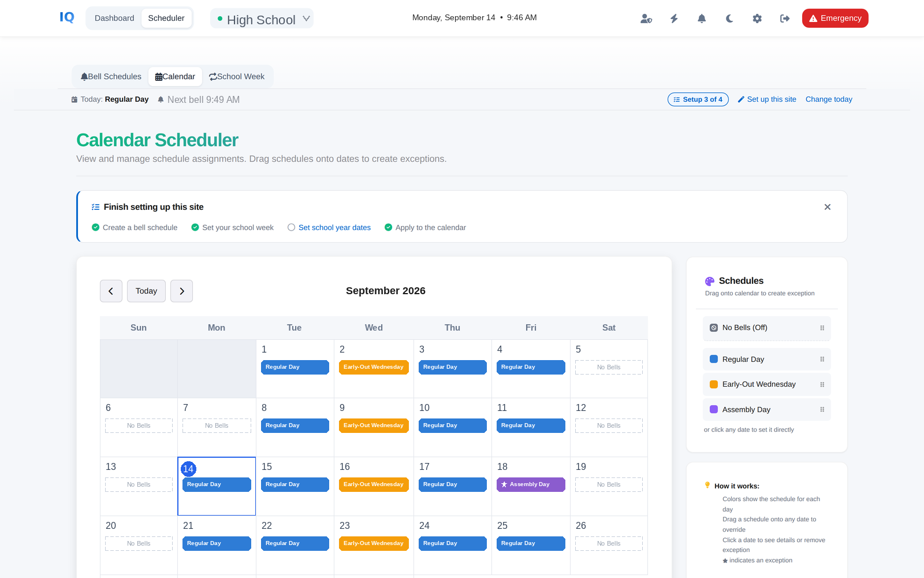The height and width of the screenshot is (578, 924).
Task: Click the purple Assembly Day swatch
Action: click(714, 409)
